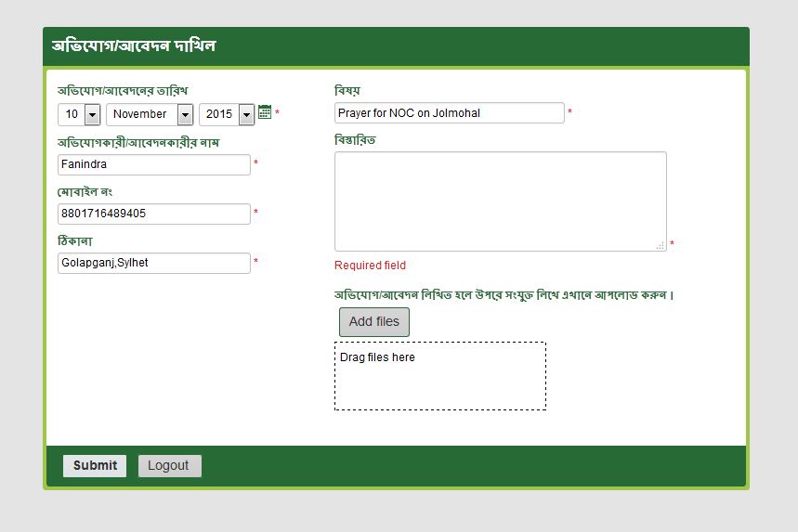
Task: Expand the day dropdown showing 10
Action: pos(80,114)
